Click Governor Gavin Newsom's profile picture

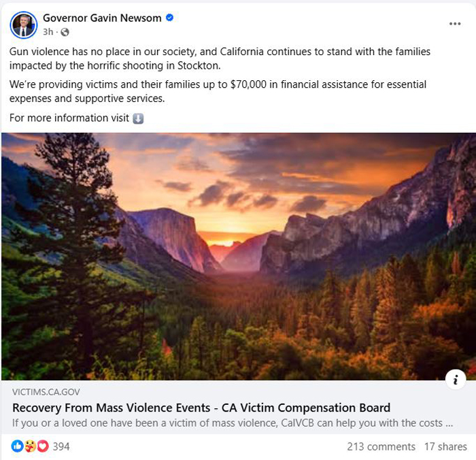[x=24, y=24]
